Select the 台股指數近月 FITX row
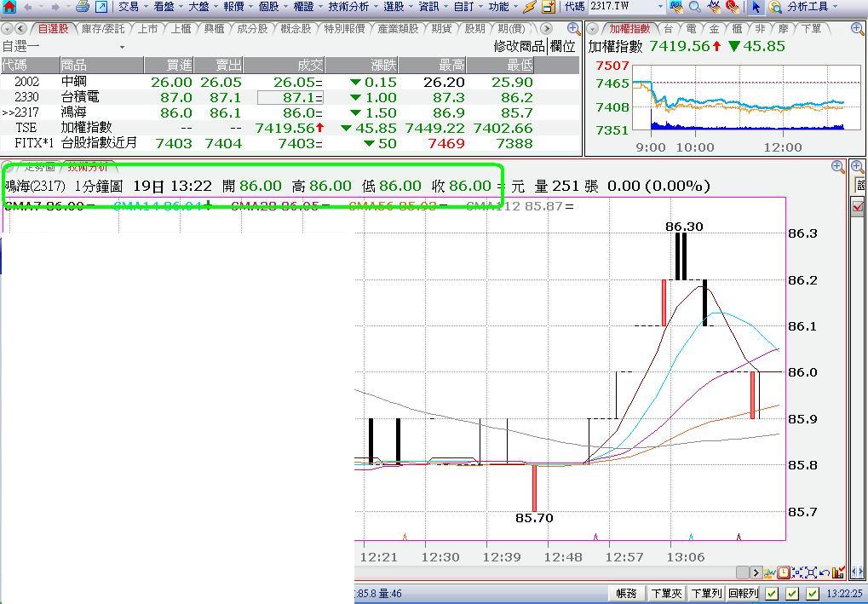The image size is (868, 604). coord(290,143)
